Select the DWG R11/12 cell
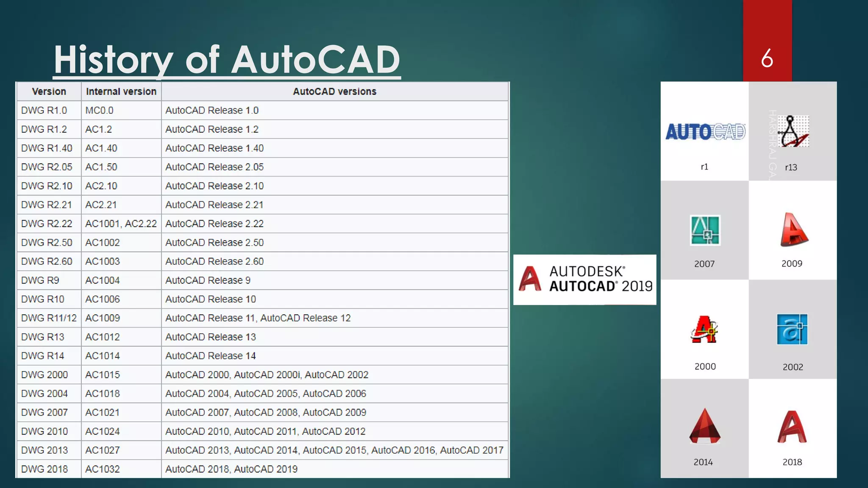868x488 pixels. pos(49,318)
